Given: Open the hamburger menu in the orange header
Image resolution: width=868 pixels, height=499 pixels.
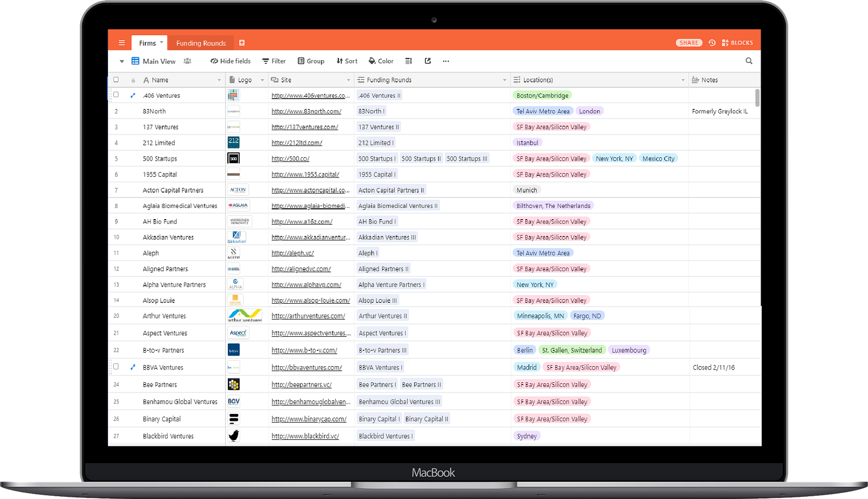Looking at the screenshot, I should pos(122,43).
